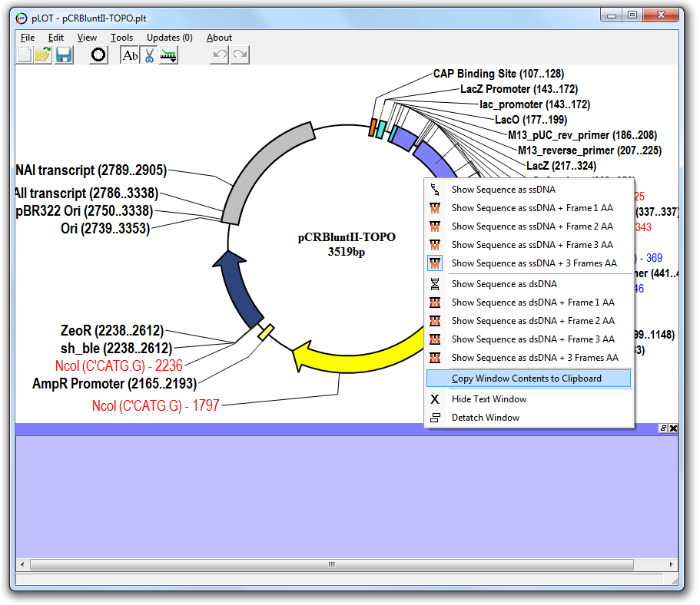Click the black circle plasmid toolbar icon
The width and height of the screenshot is (700, 605).
(98, 55)
